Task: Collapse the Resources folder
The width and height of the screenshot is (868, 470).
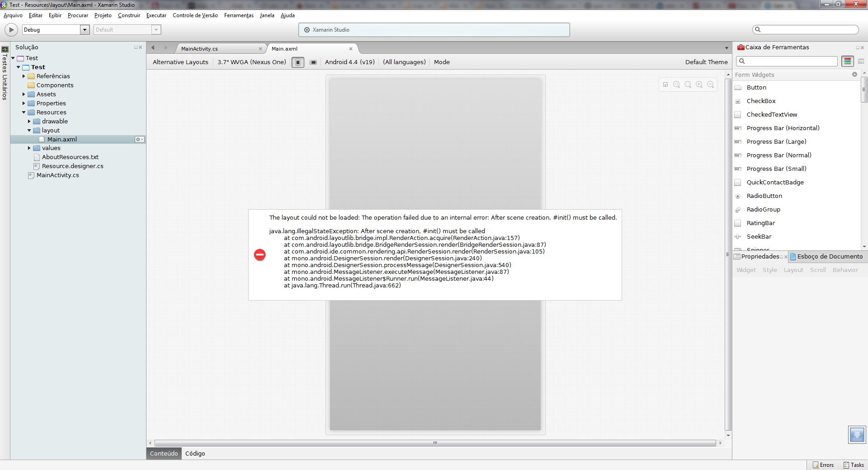Action: (x=24, y=113)
